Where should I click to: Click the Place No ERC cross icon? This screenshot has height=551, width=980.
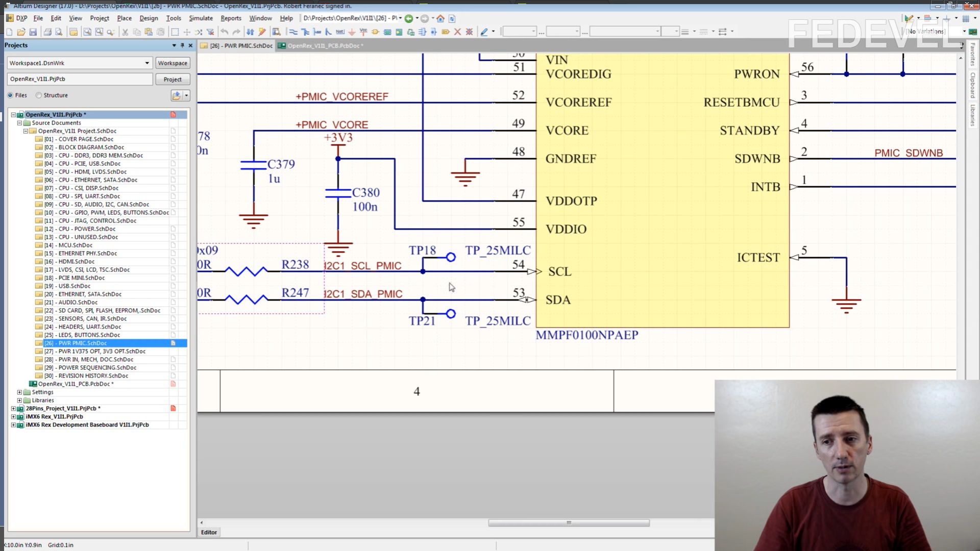click(457, 32)
